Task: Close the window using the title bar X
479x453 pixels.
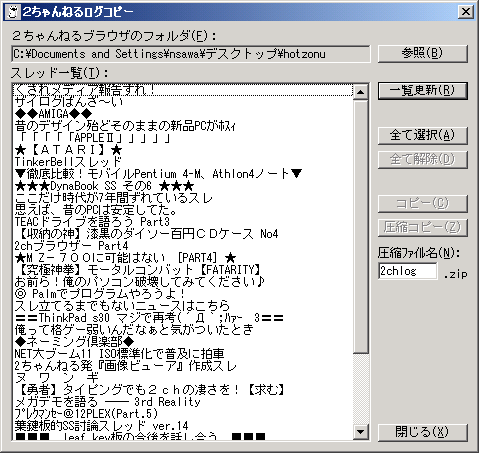Action: [466, 12]
